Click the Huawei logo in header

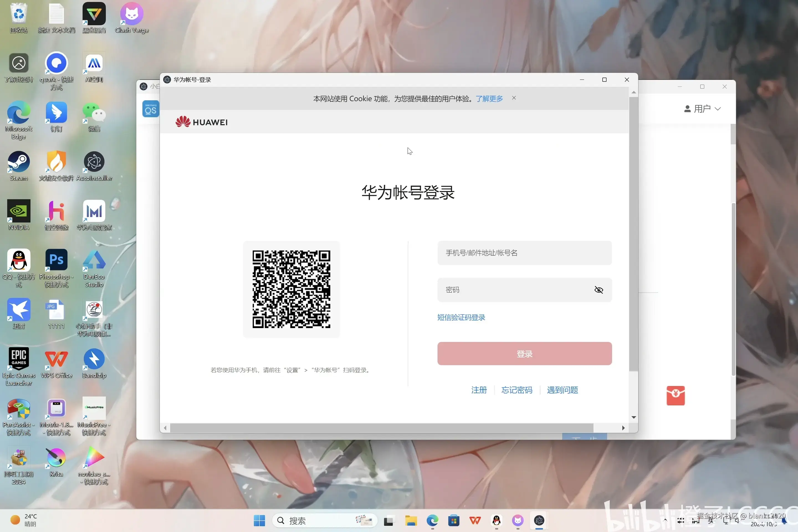click(x=201, y=122)
